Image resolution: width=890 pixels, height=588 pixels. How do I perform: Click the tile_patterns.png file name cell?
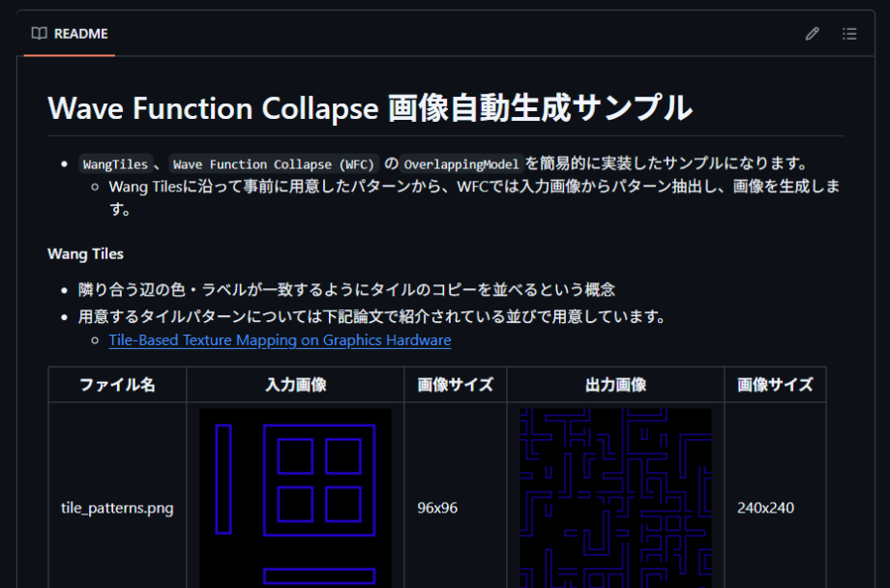117,508
